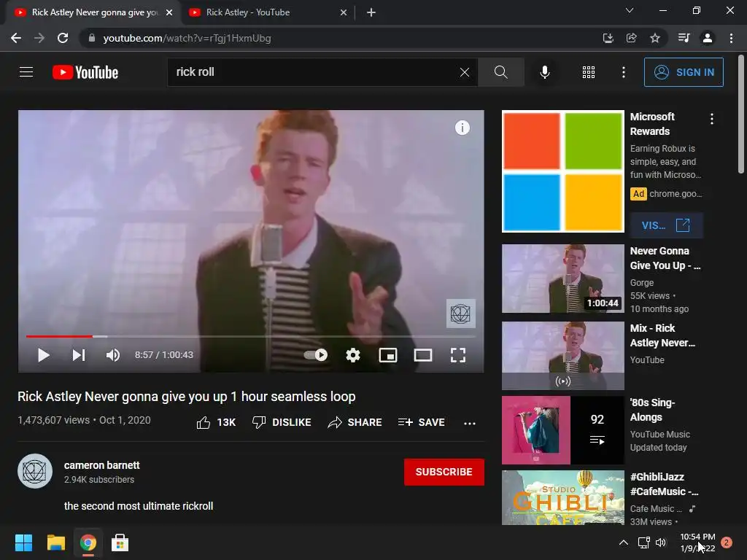Open the Windows Start menu
This screenshot has height=560, width=747.
(x=23, y=542)
